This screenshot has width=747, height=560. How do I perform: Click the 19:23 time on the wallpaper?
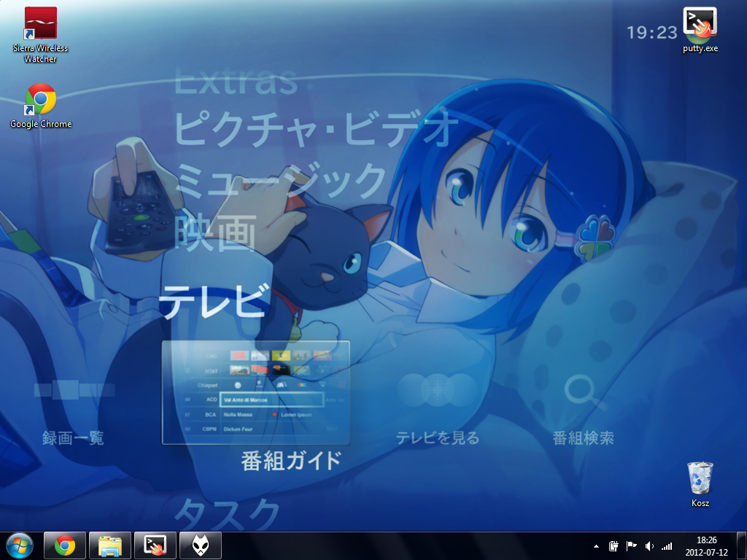click(x=651, y=32)
